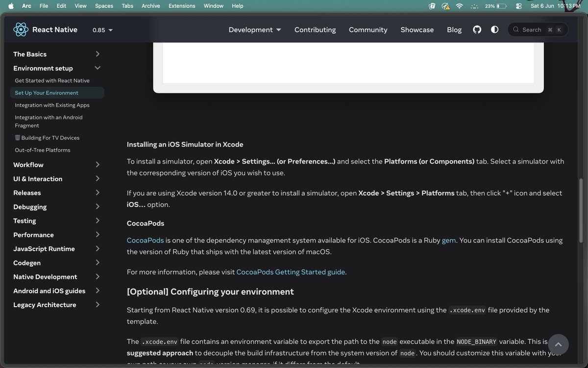
Task: Open the Development dropdown menu
Action: pos(255,29)
